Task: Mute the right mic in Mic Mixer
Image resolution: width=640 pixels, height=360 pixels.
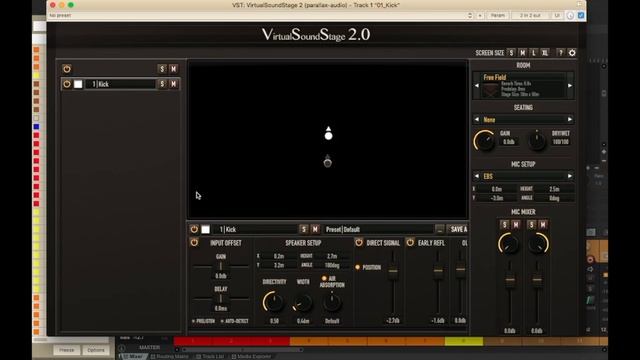Action: point(543,224)
